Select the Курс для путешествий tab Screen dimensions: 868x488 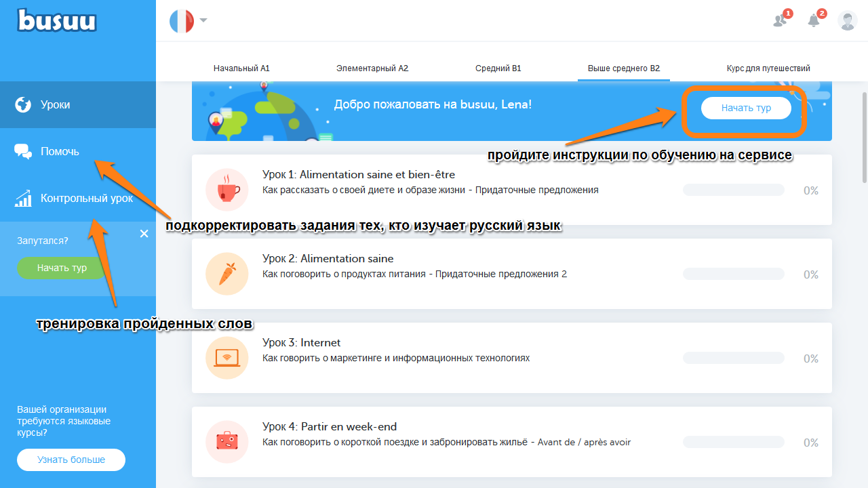[x=768, y=68]
